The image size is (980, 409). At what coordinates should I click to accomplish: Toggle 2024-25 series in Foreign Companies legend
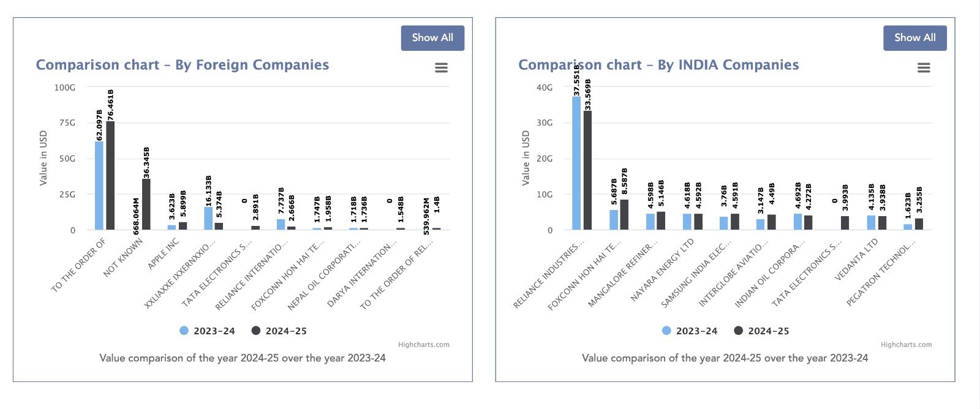[279, 331]
